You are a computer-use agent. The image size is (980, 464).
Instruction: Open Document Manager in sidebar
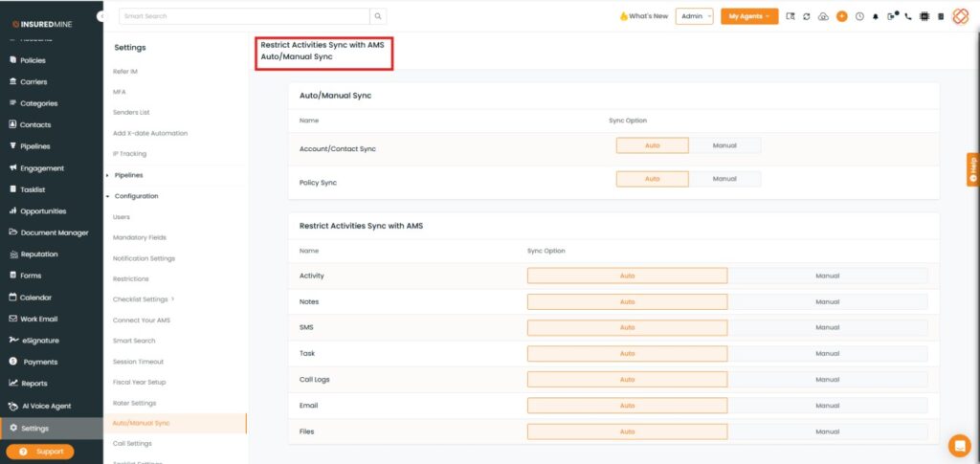(x=54, y=232)
